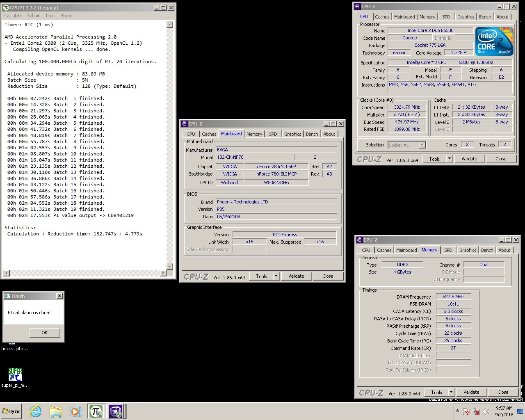Open the Action Center flag tray icon

(466, 411)
